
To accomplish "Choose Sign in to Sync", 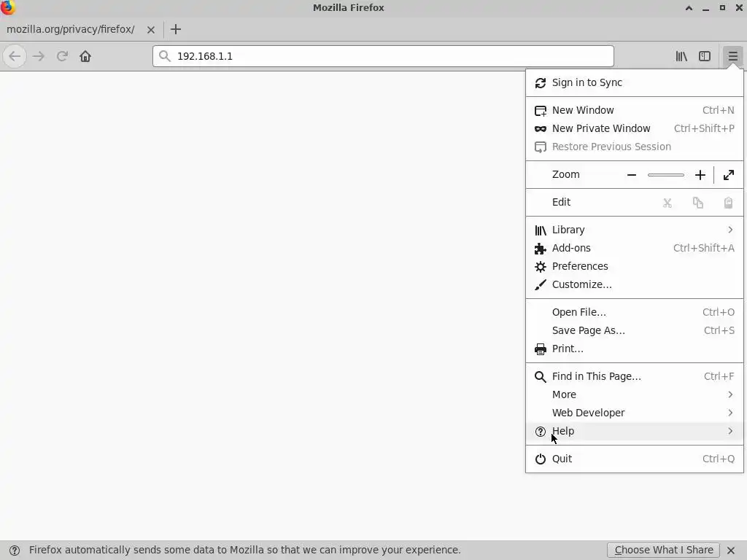I will click(634, 83).
